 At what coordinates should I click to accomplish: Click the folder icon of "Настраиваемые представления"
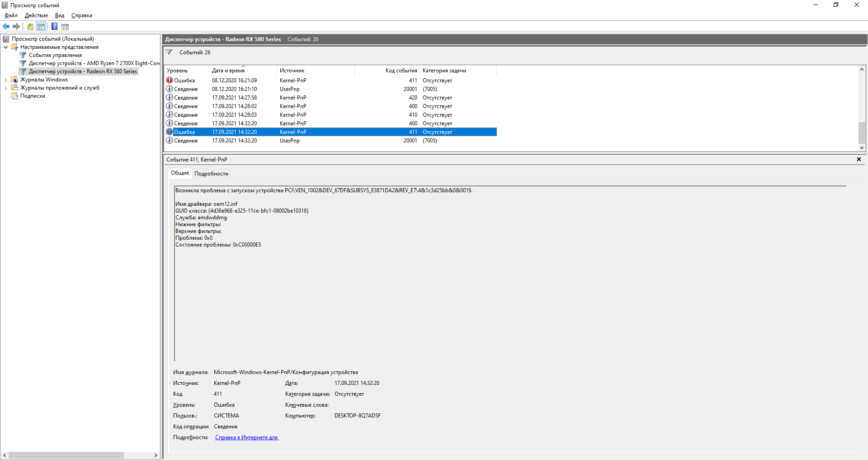click(x=14, y=47)
